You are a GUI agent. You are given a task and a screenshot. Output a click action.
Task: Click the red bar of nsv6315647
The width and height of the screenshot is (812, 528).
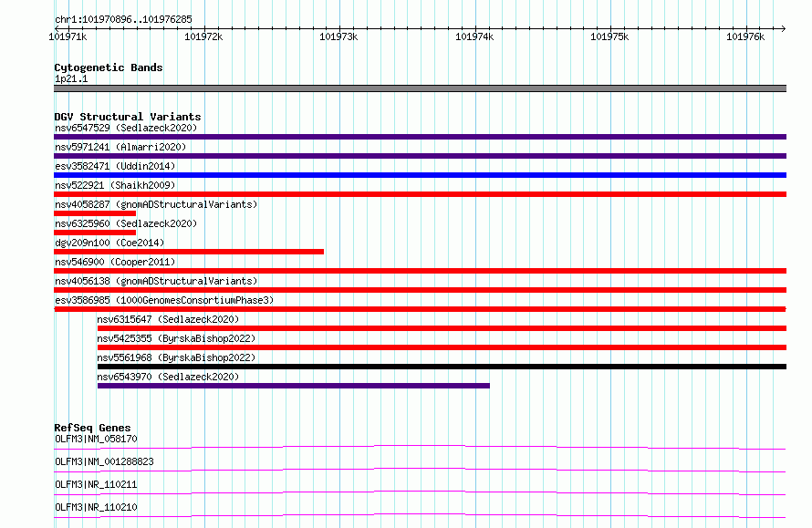click(x=442, y=328)
